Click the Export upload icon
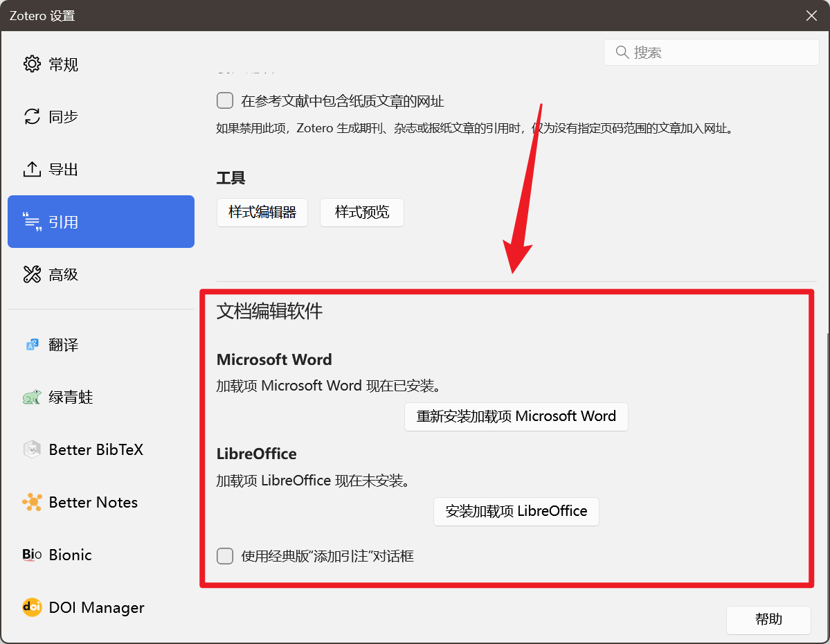830x644 pixels. pos(32,169)
